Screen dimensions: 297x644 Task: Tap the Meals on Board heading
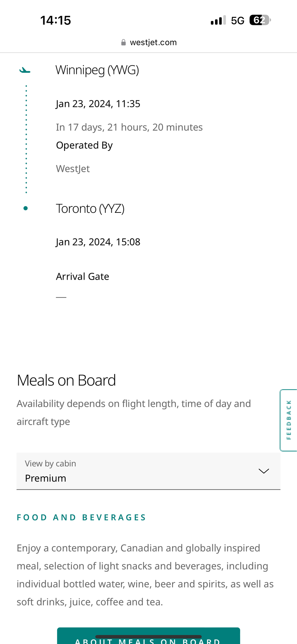point(66,380)
